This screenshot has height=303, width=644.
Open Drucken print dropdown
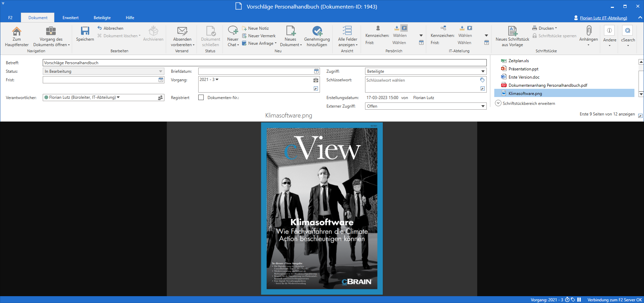pyautogui.click(x=545, y=28)
